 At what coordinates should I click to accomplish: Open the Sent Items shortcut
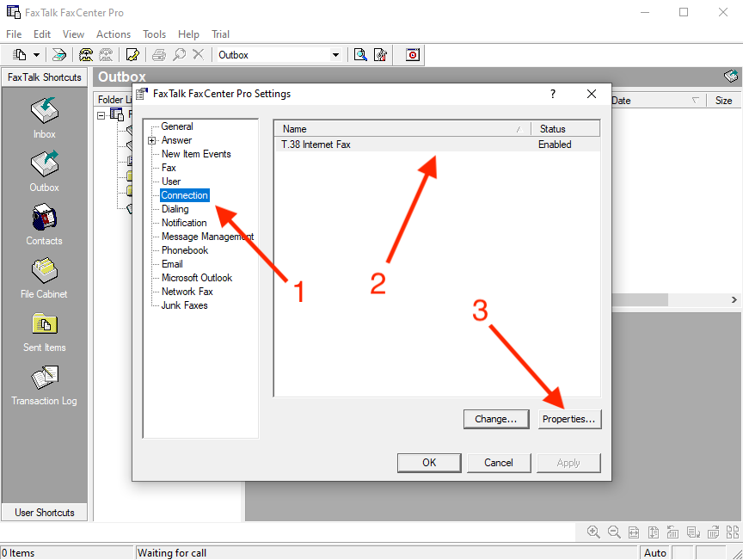(x=44, y=331)
